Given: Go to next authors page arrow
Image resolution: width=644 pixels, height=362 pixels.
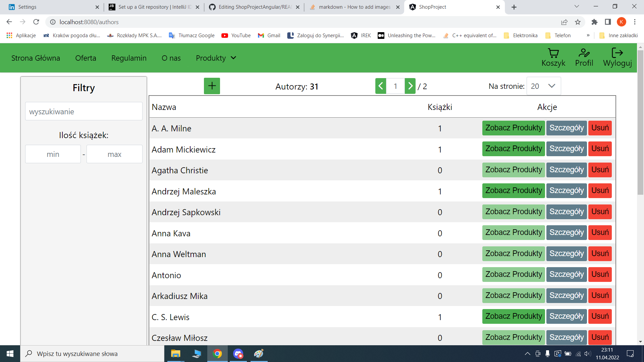Looking at the screenshot, I should pyautogui.click(x=410, y=86).
